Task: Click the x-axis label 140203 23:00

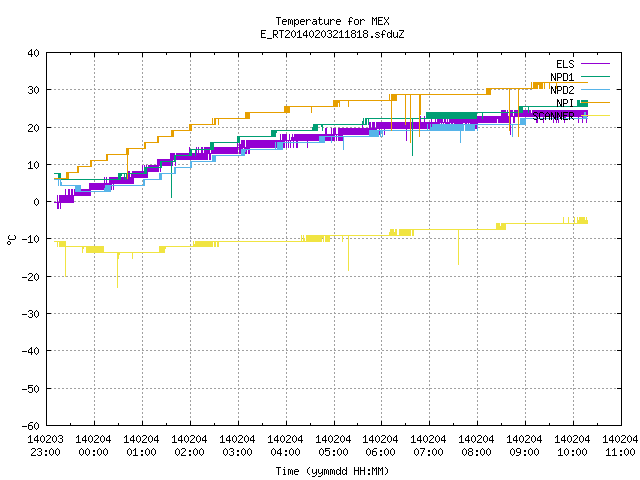Action: [x=45, y=446]
